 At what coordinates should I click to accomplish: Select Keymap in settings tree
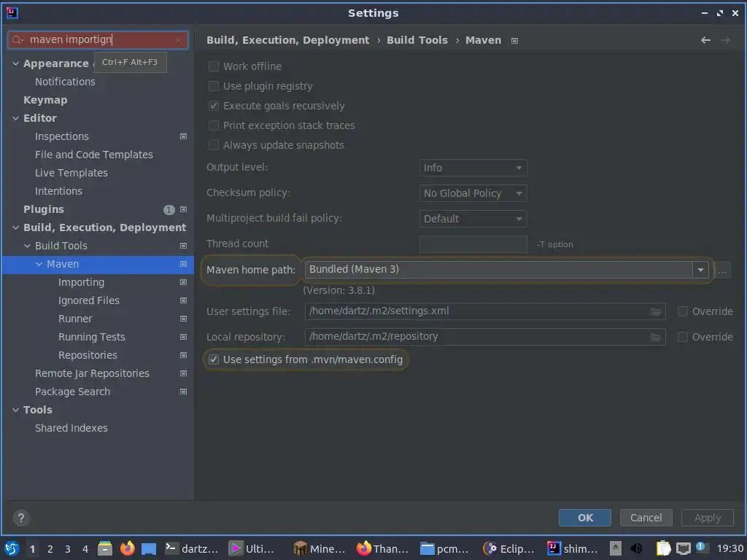point(45,100)
